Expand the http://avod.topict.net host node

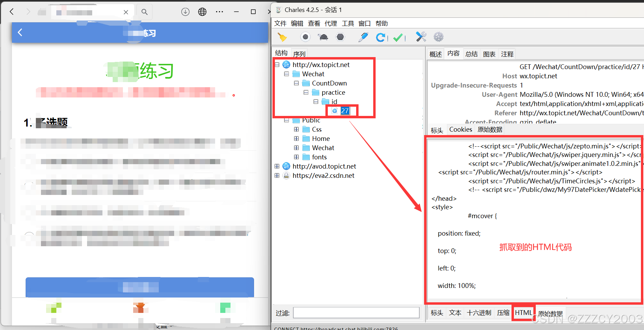277,166
